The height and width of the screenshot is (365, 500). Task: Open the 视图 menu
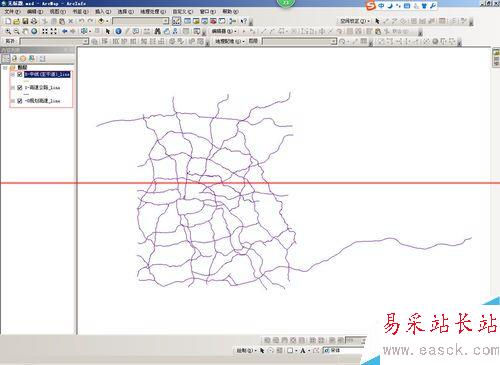point(57,12)
